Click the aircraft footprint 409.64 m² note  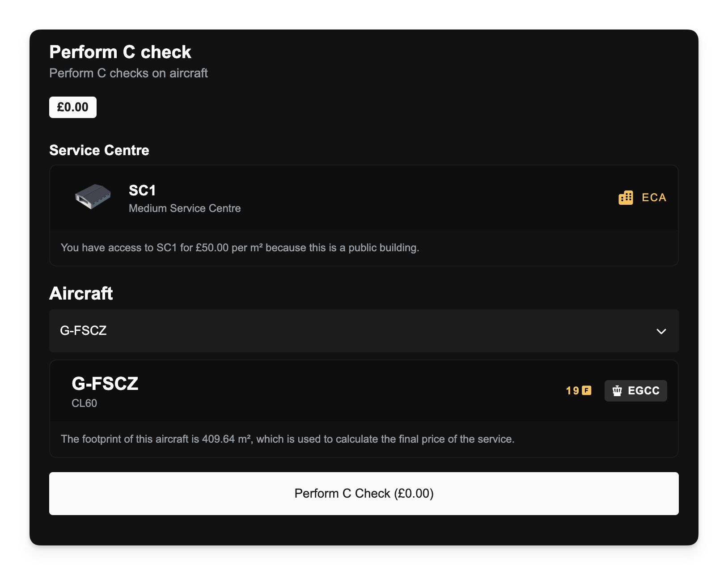(288, 439)
